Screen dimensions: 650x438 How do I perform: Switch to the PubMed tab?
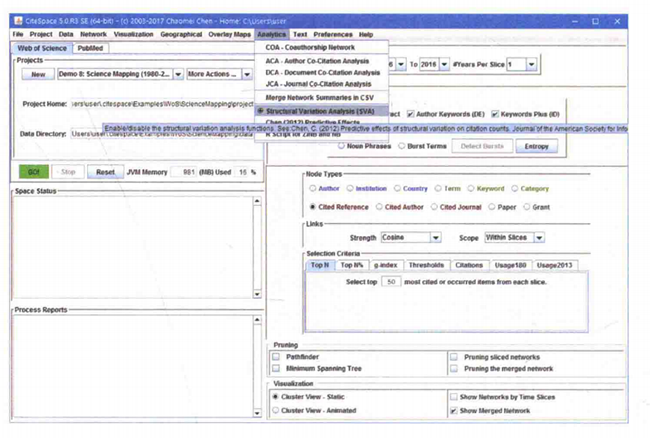[89, 47]
